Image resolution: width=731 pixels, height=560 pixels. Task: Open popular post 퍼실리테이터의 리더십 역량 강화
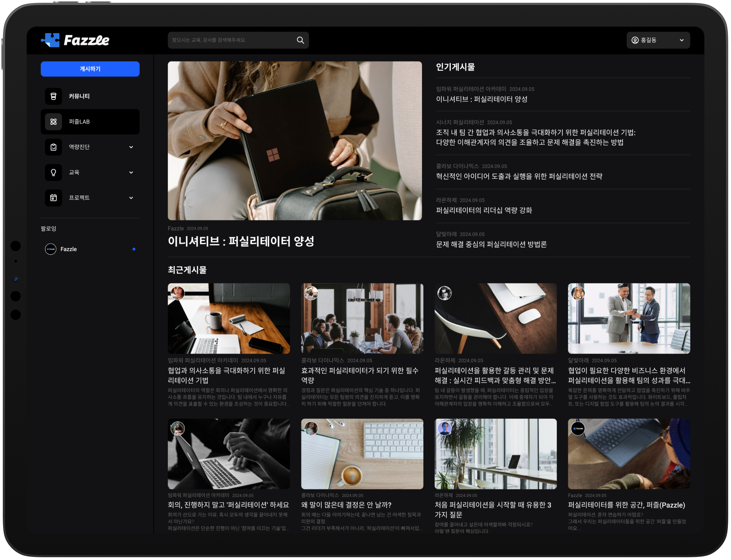(484, 210)
